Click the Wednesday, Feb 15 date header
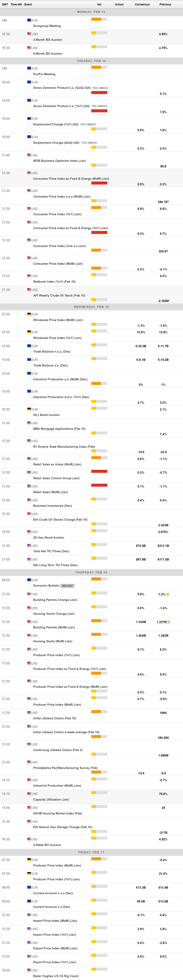 (x=91, y=307)
